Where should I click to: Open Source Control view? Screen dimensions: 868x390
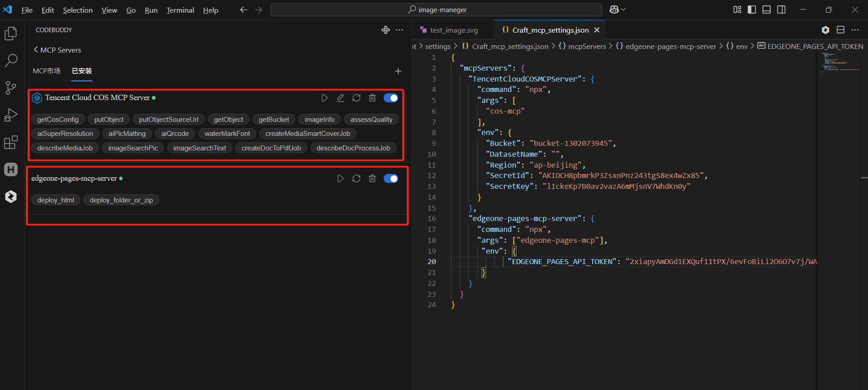click(11, 88)
